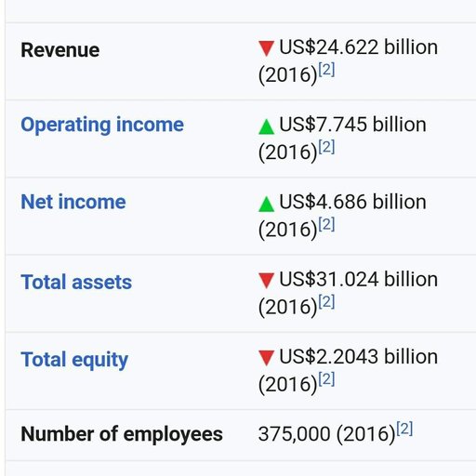Screen dimensions: 476x476
Task: Click the green increase arrow for Operating income
Action: 266,126
